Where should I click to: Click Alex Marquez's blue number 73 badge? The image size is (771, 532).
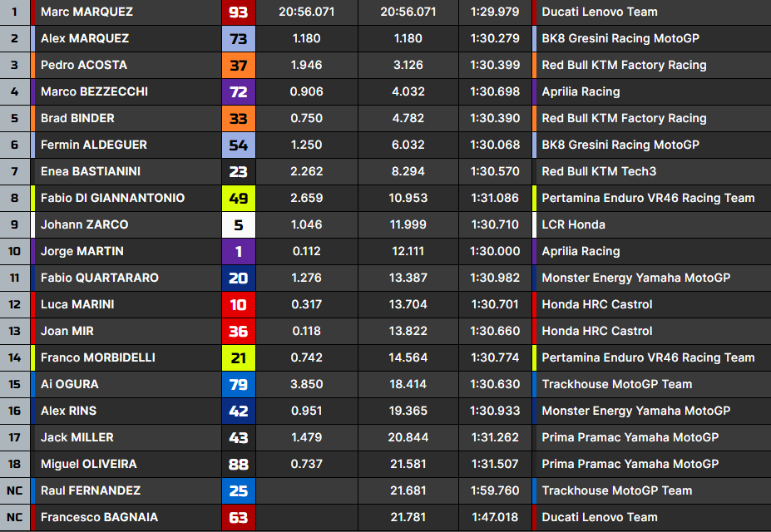(239, 39)
